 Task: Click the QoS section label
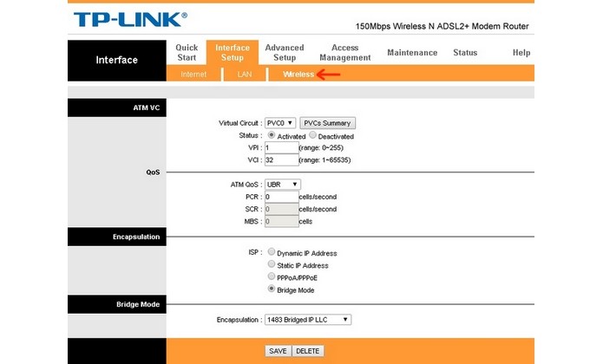click(153, 172)
